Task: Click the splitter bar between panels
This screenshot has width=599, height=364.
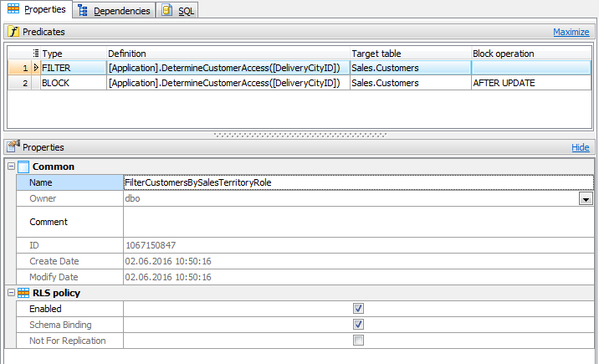Action: 299,134
